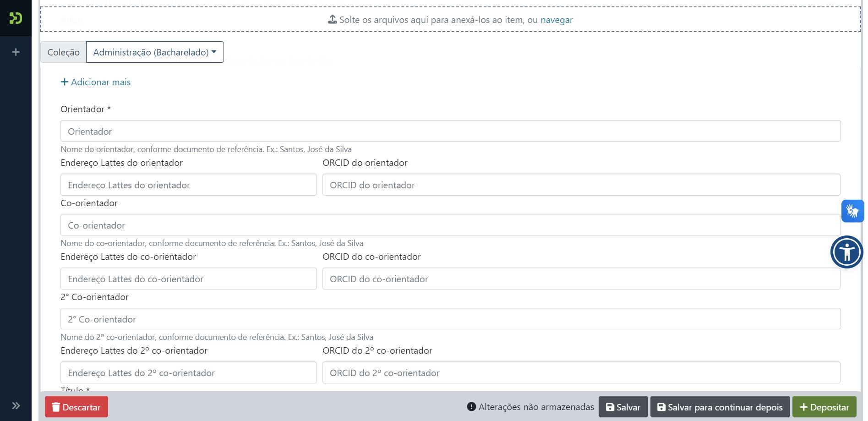Click the plus icon in the left sidebar
The width and height of the screenshot is (868, 421).
pos(16,52)
